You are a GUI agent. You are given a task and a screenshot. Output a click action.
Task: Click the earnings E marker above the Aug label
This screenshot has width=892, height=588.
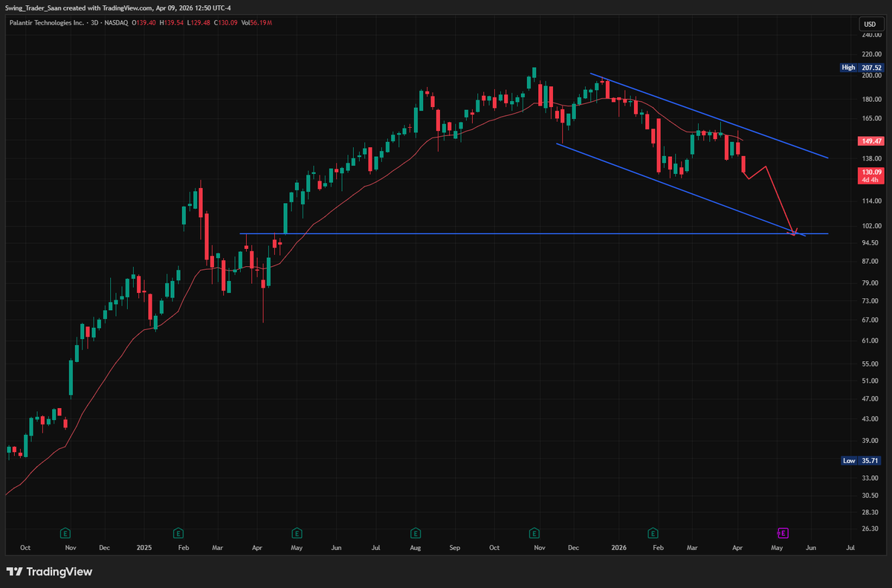[x=415, y=533]
